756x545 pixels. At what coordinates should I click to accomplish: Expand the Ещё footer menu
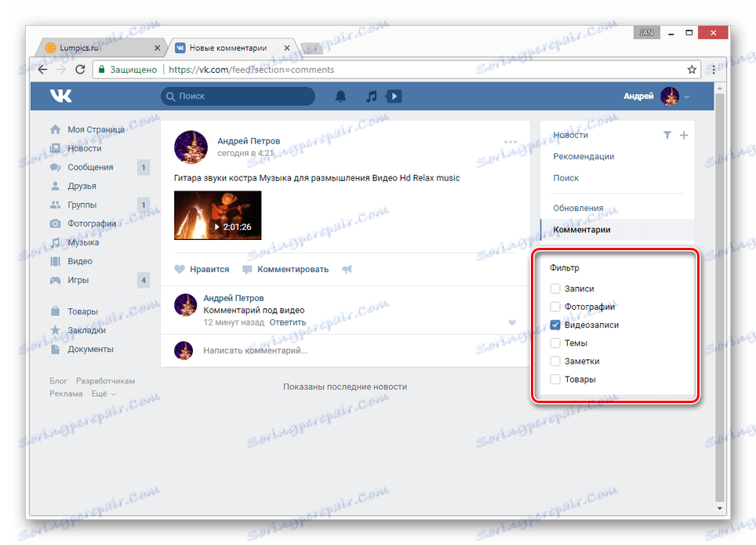(104, 394)
